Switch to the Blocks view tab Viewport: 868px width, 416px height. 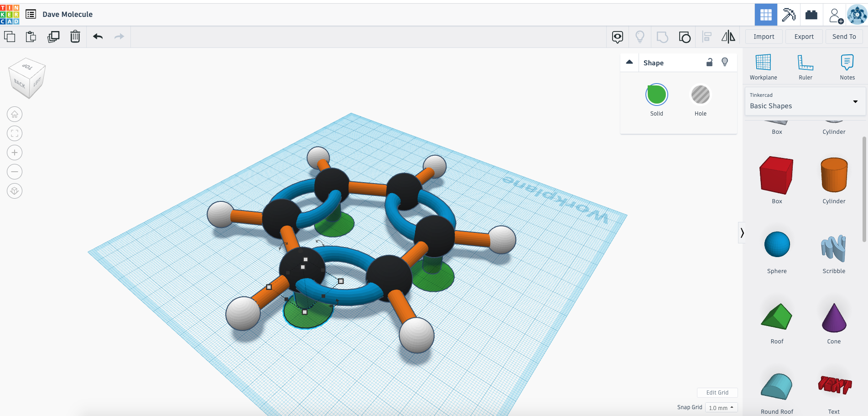click(x=788, y=15)
